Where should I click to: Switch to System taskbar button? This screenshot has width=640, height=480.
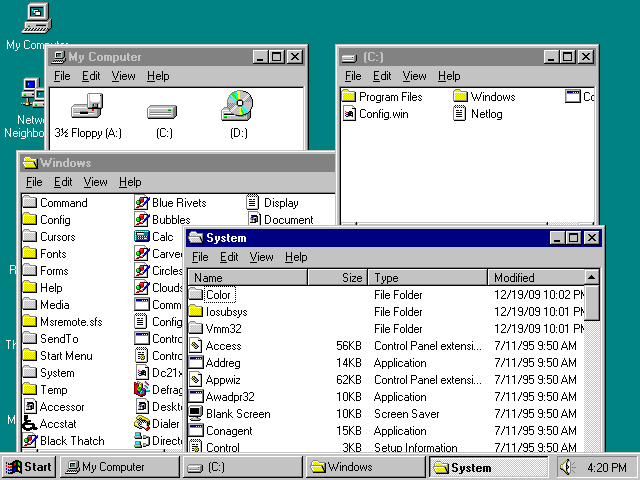489,467
